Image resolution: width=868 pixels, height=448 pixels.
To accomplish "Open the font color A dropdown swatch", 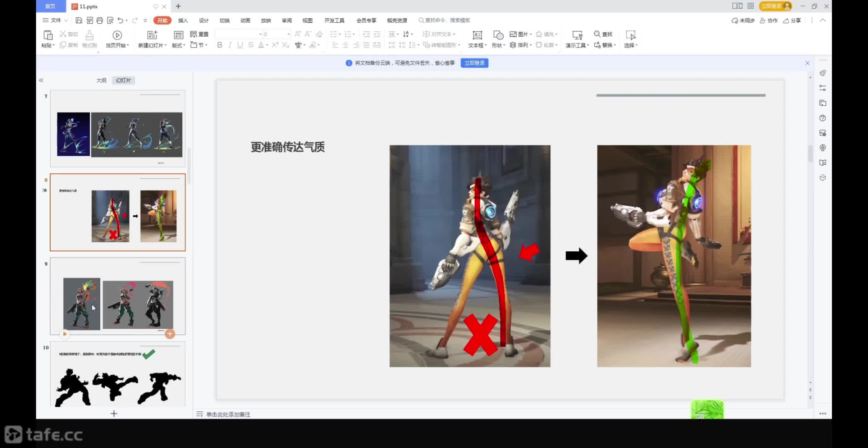I will [x=267, y=45].
